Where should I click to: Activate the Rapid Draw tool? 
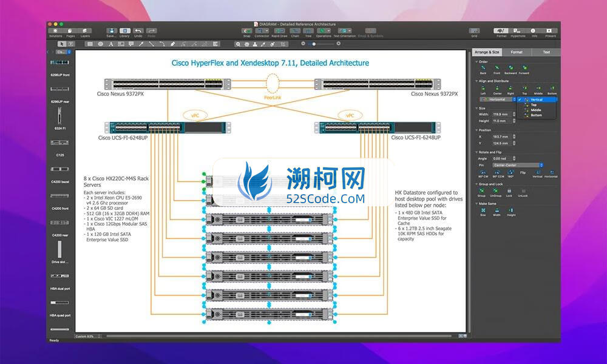279,31
